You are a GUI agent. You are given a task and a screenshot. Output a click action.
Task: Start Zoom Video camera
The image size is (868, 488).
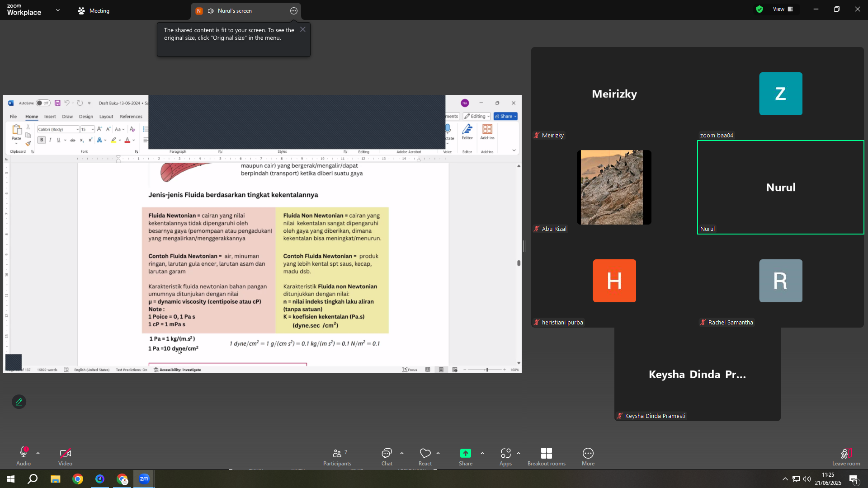(65, 457)
